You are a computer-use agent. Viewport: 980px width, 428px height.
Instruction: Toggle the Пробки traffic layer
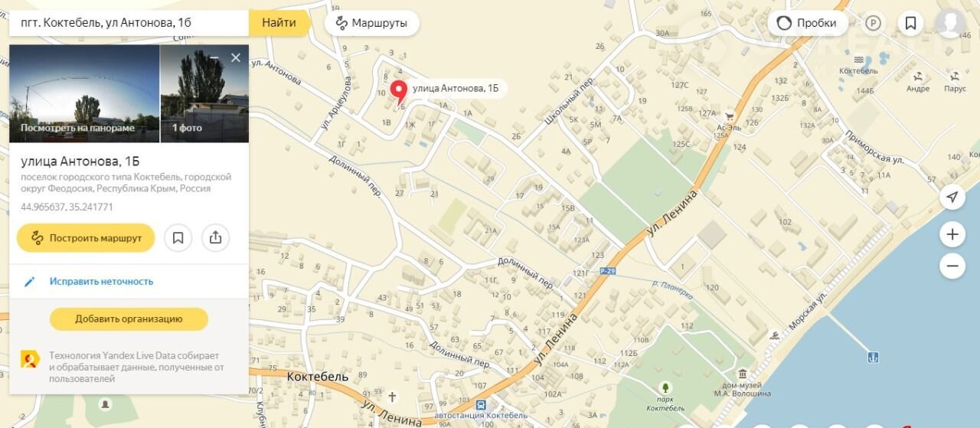click(808, 23)
